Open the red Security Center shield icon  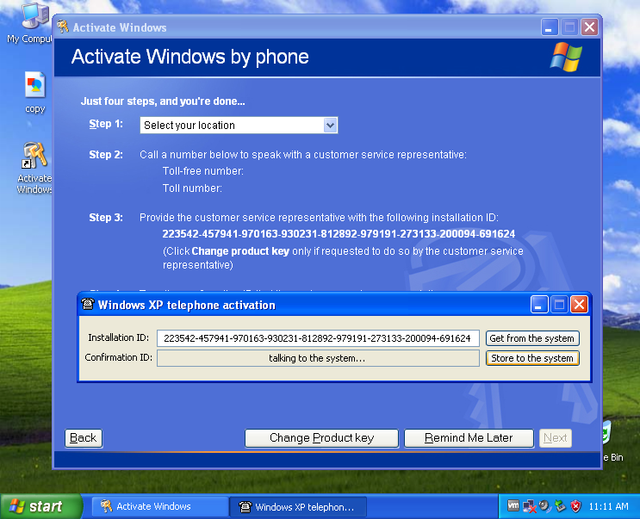[576, 507]
